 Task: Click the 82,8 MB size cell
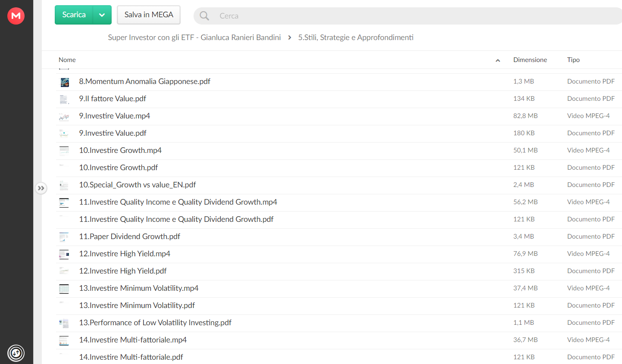click(x=525, y=116)
